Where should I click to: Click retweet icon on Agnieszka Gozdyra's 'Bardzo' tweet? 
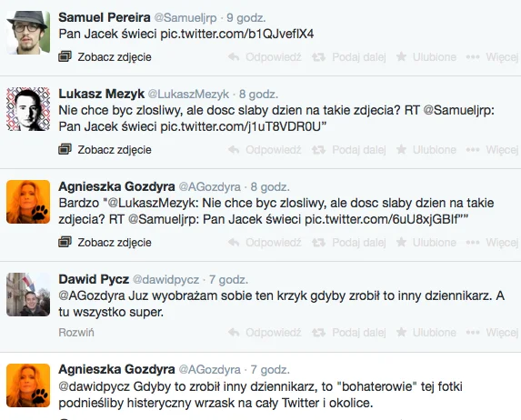[318, 243]
